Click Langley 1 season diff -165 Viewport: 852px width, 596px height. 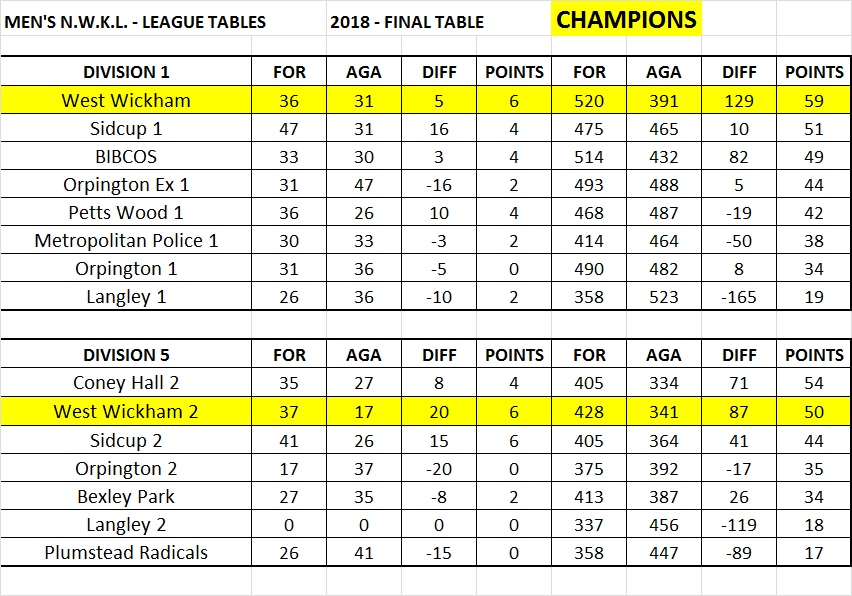(x=739, y=297)
